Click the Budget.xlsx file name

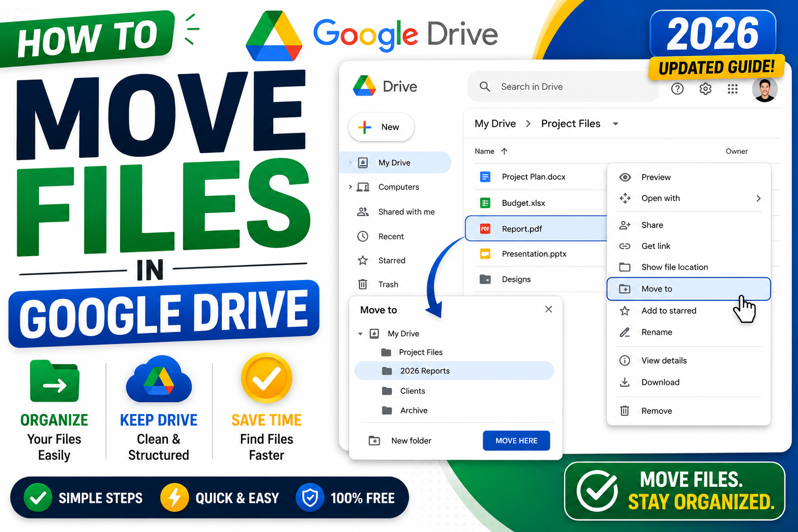tap(524, 203)
